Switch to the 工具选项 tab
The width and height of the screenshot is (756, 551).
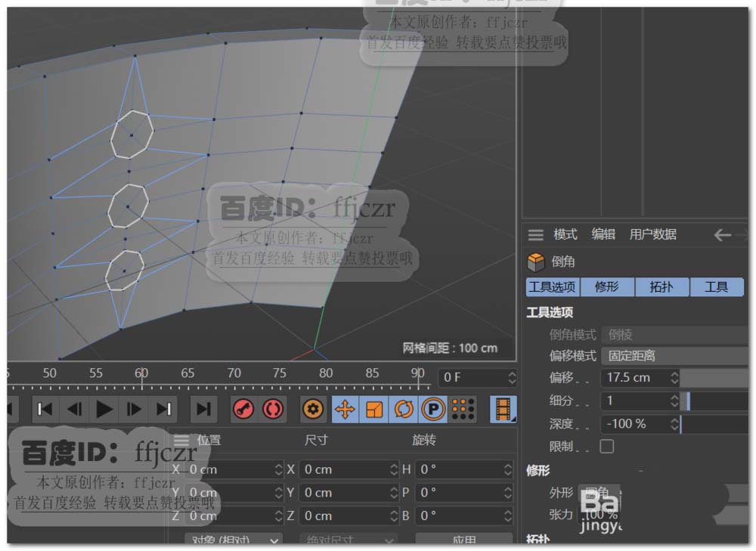point(553,287)
